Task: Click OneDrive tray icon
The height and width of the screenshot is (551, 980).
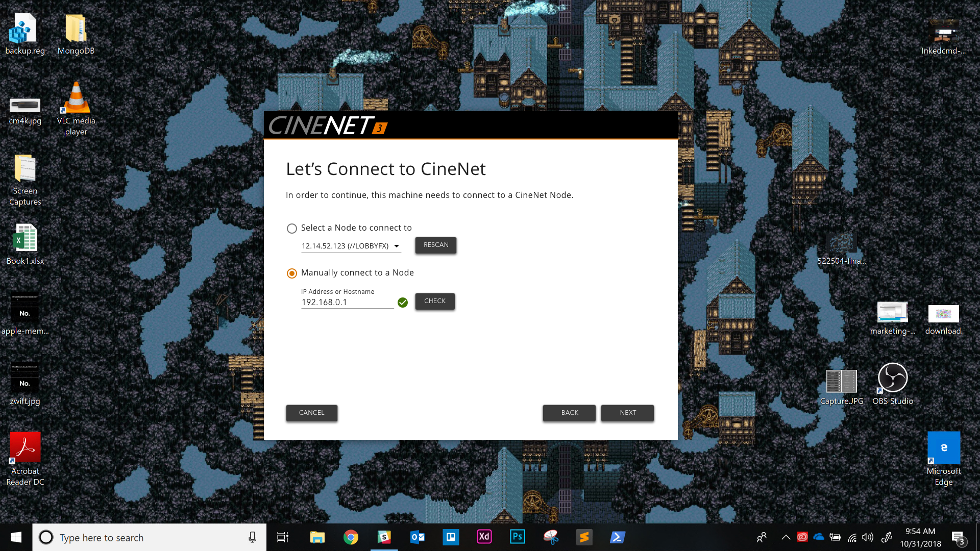Action: tap(819, 537)
